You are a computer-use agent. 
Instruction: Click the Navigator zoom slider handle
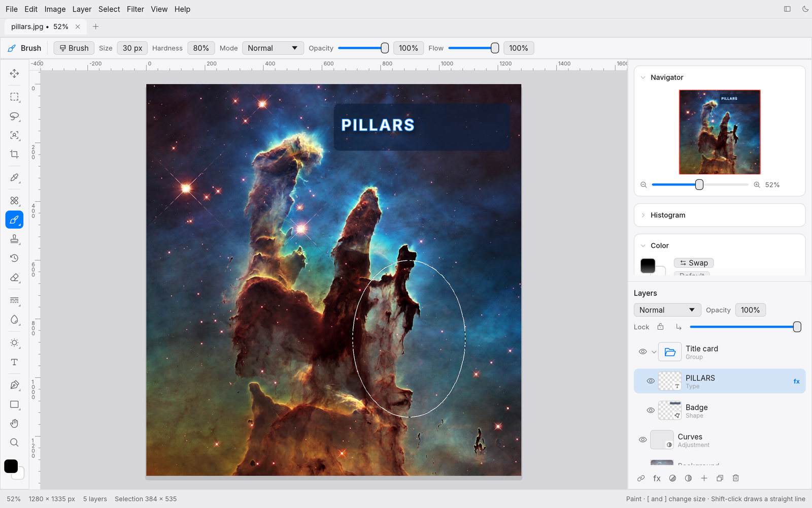coord(699,185)
